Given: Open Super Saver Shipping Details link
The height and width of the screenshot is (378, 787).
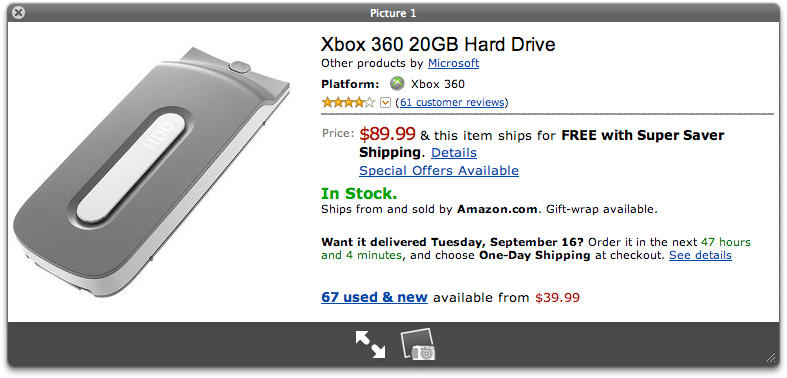Looking at the screenshot, I should coord(454,152).
